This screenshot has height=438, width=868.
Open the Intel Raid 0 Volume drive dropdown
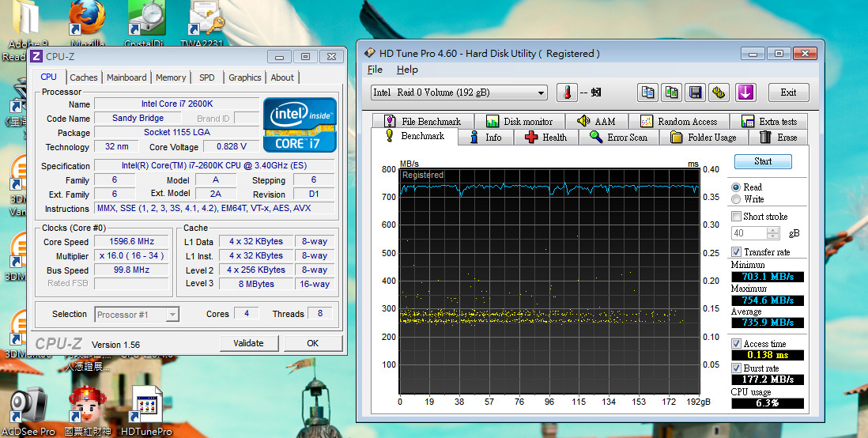pos(459,93)
